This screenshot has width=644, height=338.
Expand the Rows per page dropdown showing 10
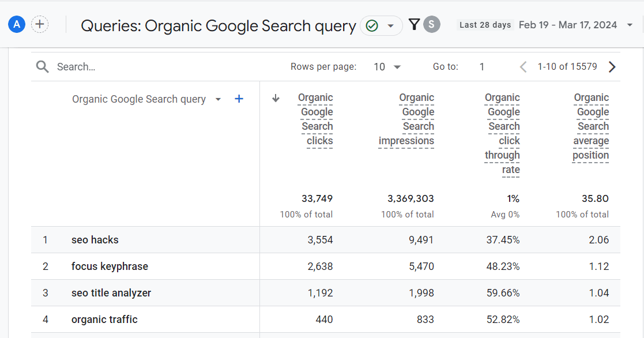click(386, 66)
